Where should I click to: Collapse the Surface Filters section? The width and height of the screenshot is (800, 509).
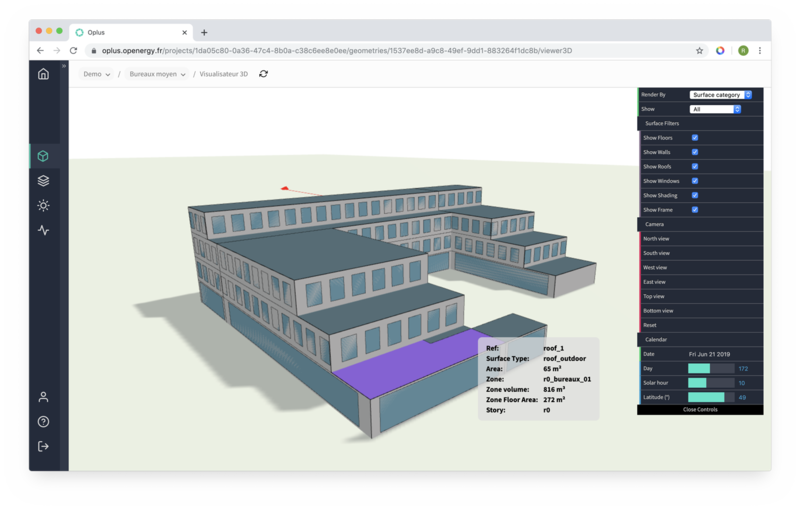(700, 123)
